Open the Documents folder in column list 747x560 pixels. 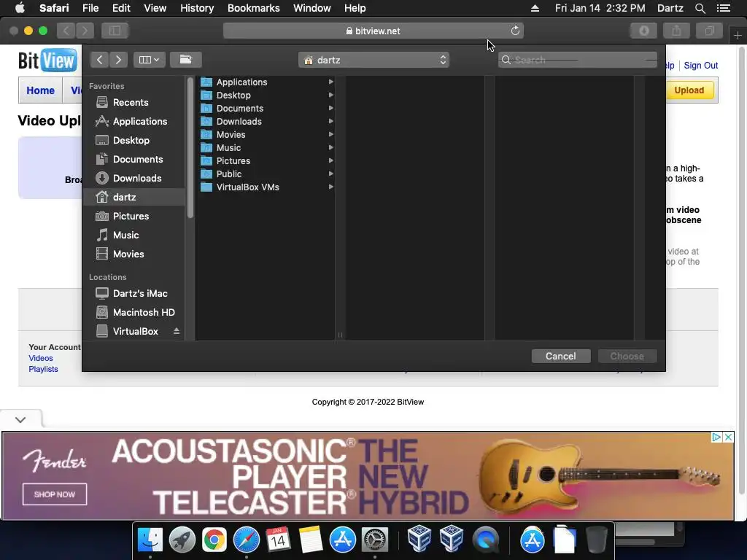(x=266, y=108)
